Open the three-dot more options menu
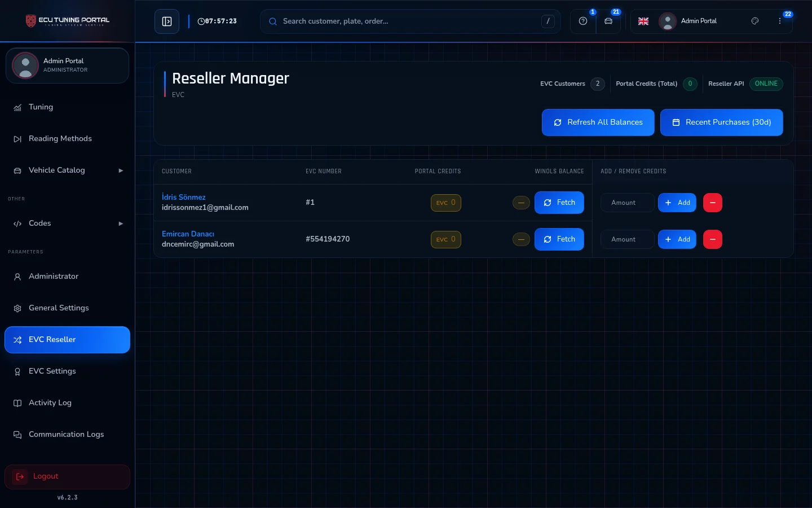Screen dimensions: 812x508 click(780, 21)
